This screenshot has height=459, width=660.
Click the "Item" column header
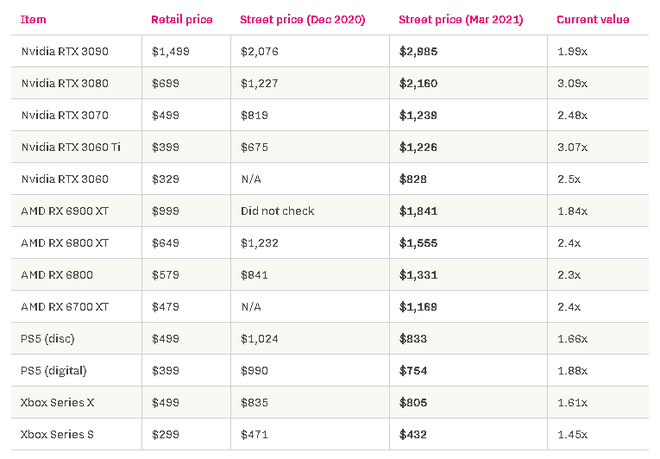point(33,19)
